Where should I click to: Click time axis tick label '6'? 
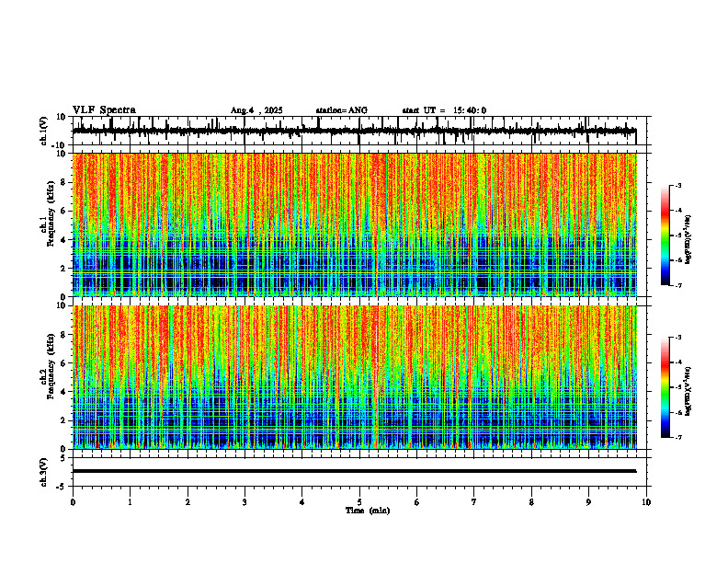coord(417,502)
